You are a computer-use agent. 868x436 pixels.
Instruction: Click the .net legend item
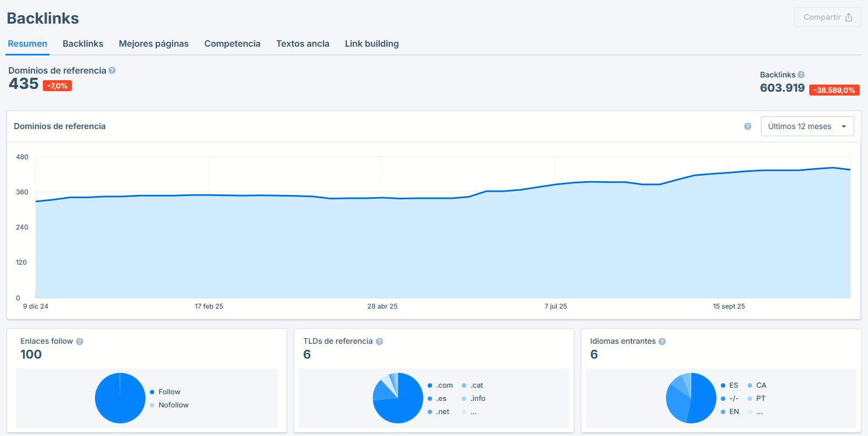439,412
